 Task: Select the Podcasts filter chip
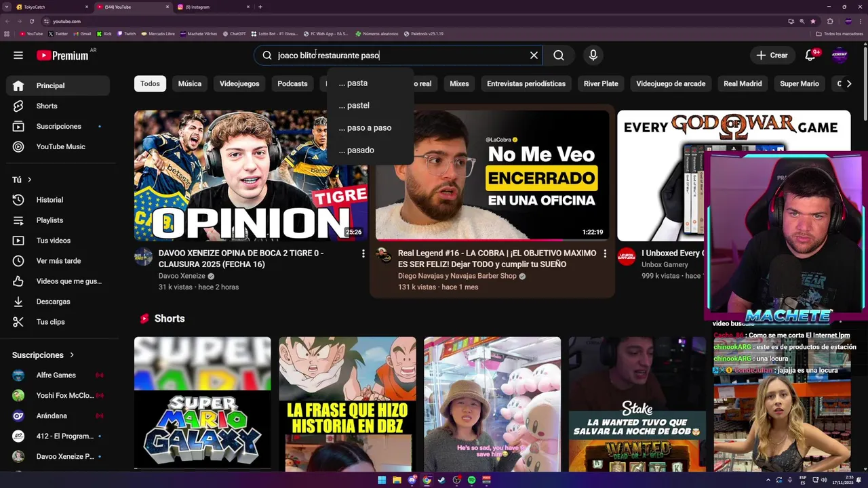(292, 84)
